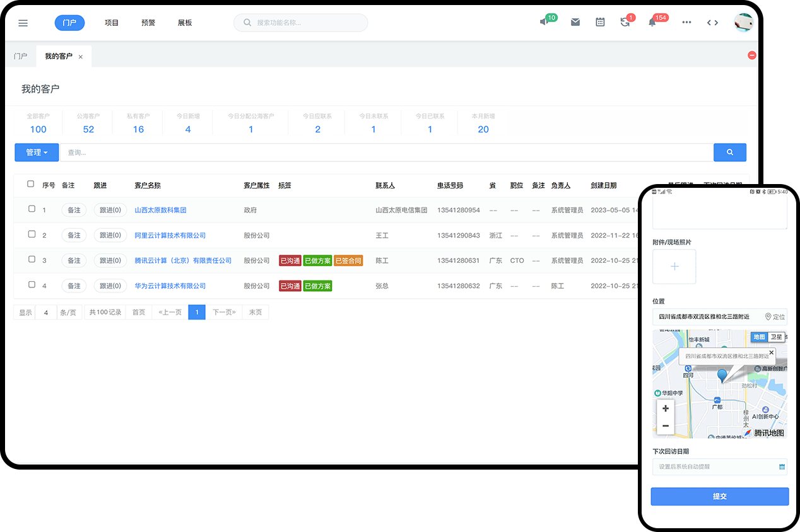Check the row for 山西太原数科集团
Viewport: 800px width, 532px height.
(x=32, y=209)
